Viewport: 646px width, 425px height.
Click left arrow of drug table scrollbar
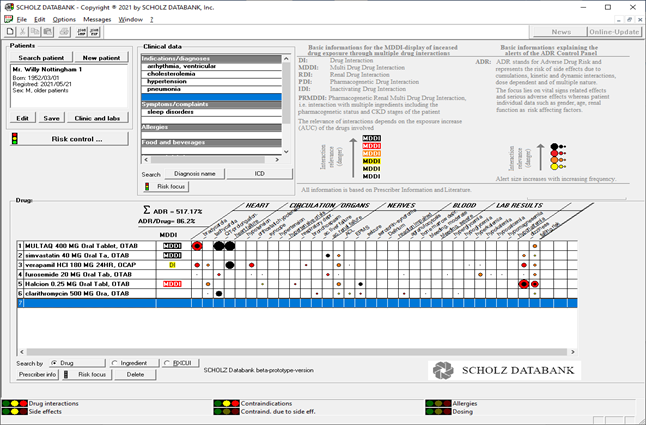tap(22, 352)
